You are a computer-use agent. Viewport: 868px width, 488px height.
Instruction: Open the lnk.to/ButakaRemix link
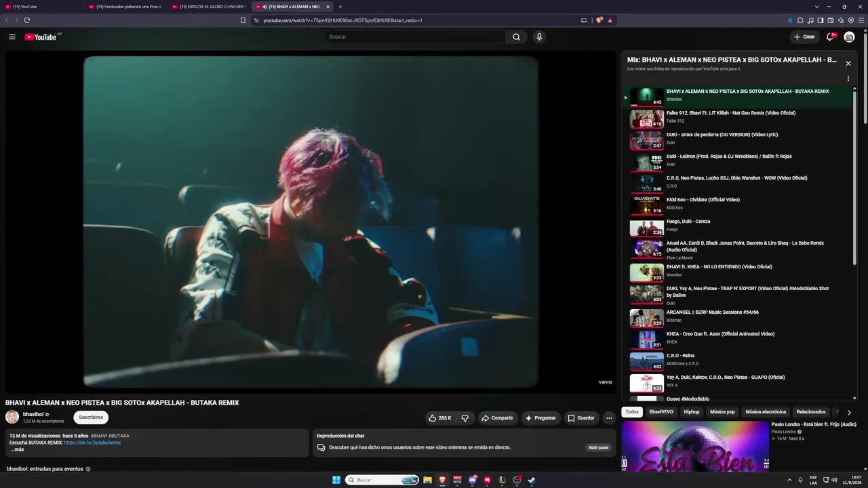[x=92, y=443]
